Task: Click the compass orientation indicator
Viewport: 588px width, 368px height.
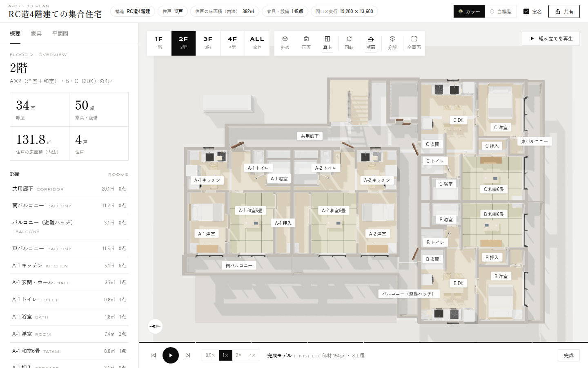Action: click(155, 326)
